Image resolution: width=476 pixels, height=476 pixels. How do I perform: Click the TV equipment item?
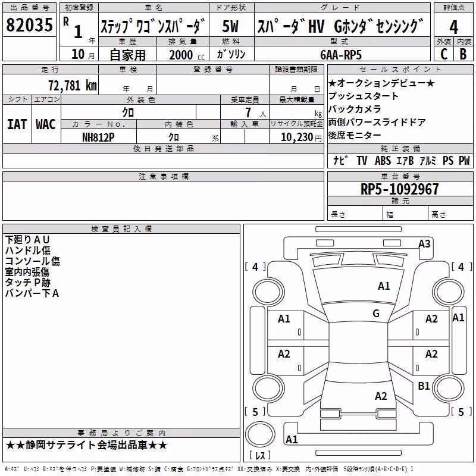pyautogui.click(x=362, y=160)
